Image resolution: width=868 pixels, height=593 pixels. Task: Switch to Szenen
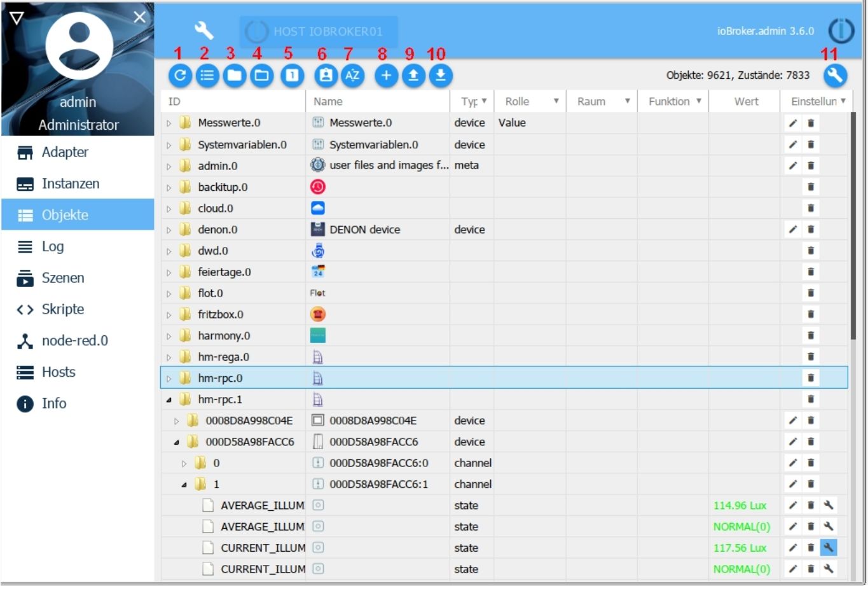78,277
